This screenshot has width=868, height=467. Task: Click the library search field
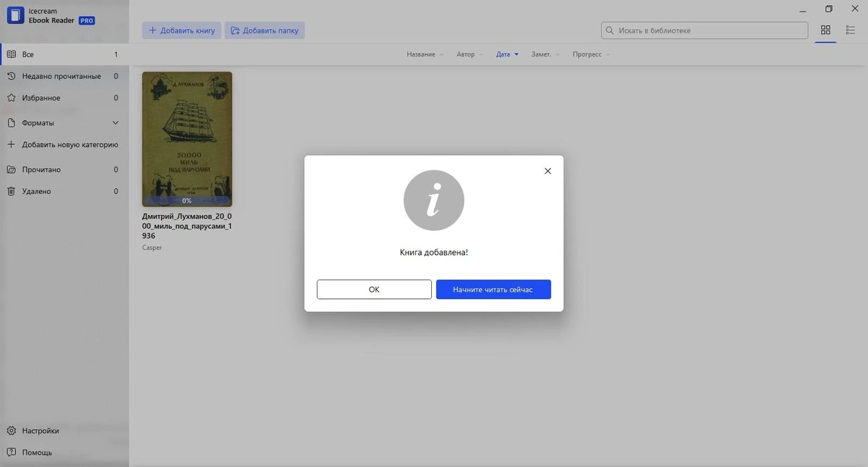click(x=705, y=30)
